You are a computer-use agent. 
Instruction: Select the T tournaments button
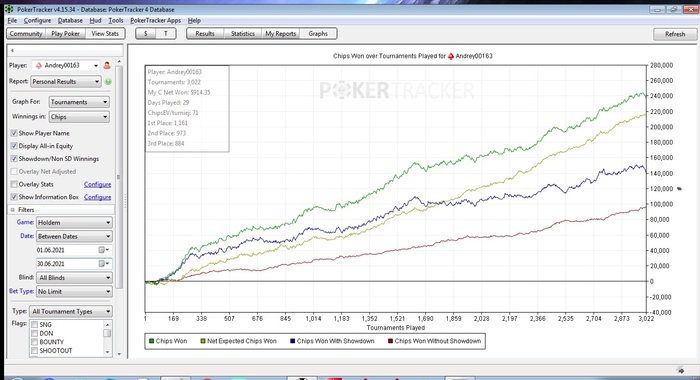[166, 33]
